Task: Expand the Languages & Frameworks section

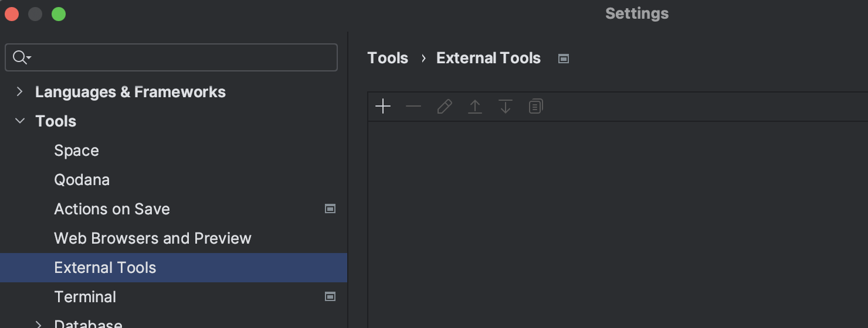Action: tap(20, 91)
